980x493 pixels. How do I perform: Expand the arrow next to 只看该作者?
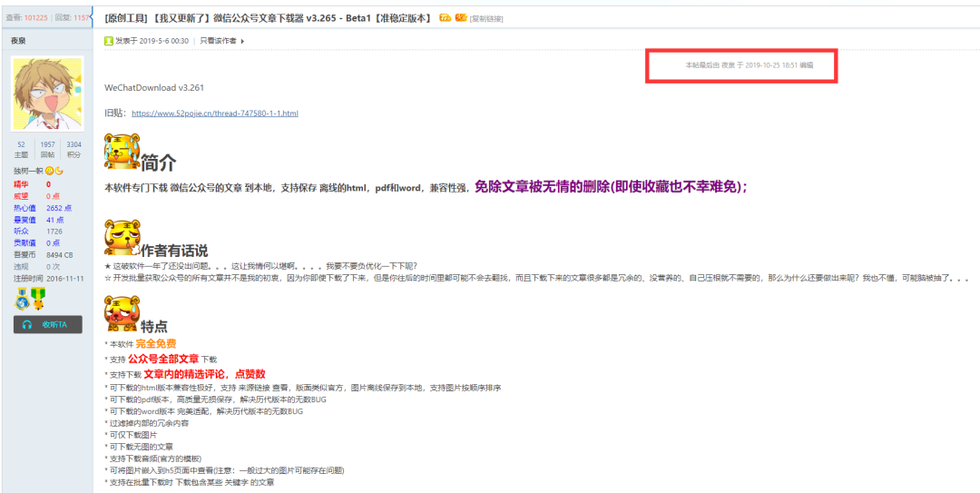(242, 41)
